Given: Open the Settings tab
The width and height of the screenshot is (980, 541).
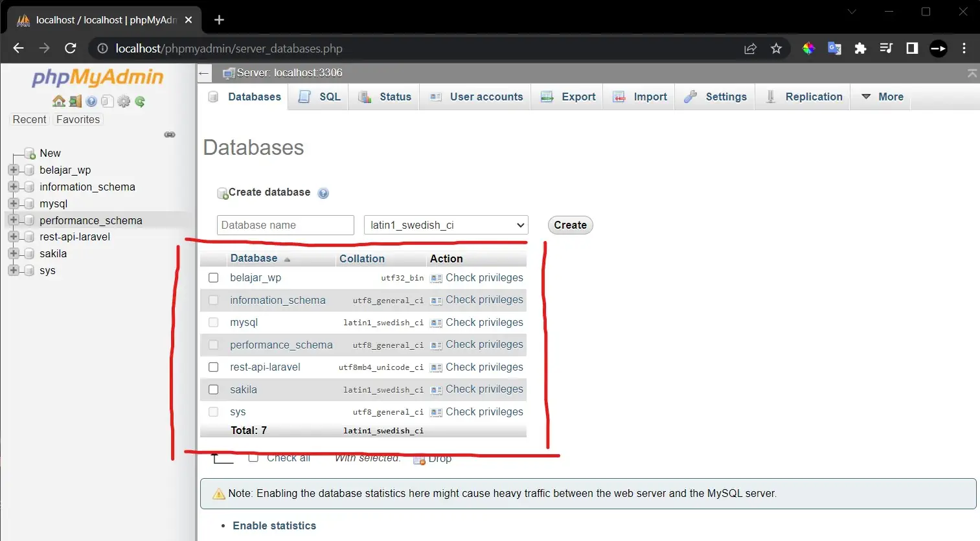Looking at the screenshot, I should (x=715, y=97).
